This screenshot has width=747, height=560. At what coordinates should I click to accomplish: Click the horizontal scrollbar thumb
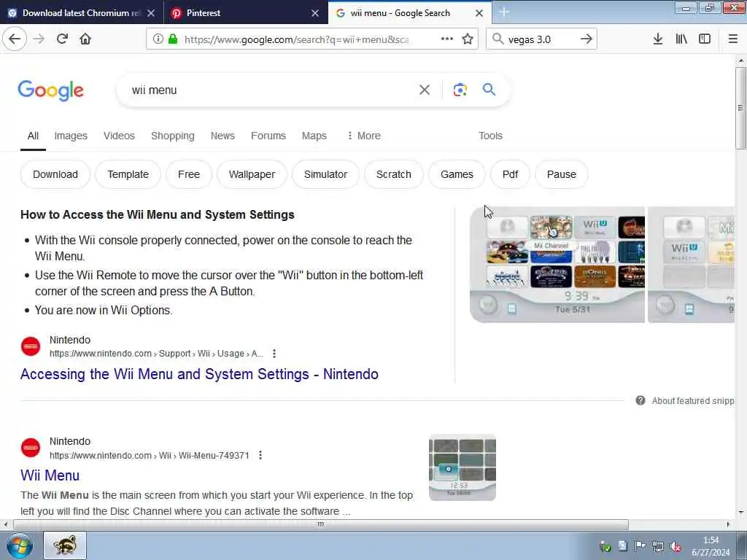click(x=321, y=524)
